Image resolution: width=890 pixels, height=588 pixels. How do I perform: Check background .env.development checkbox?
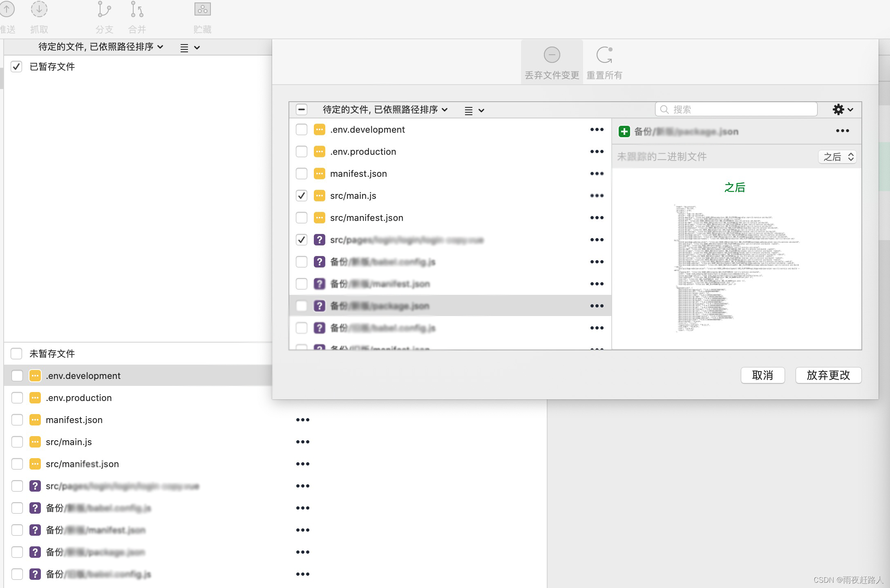17,376
